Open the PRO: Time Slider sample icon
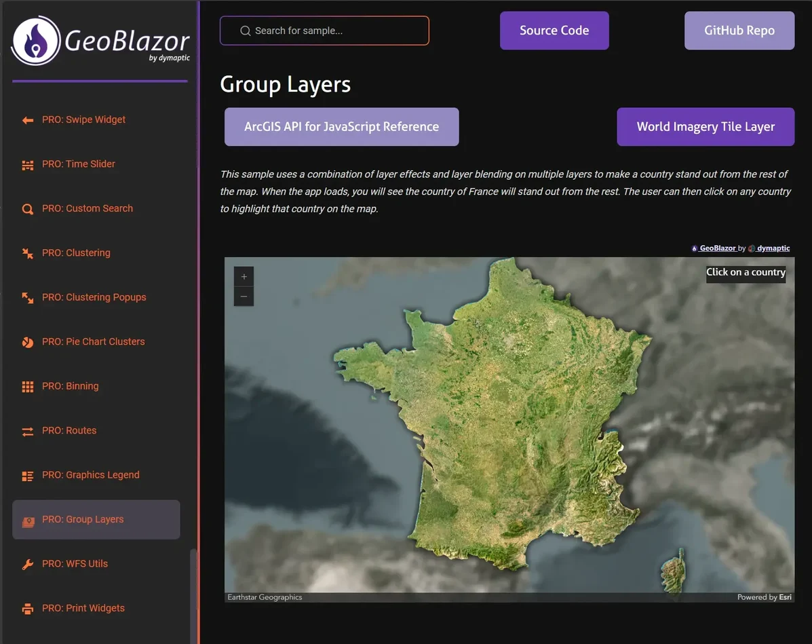The height and width of the screenshot is (644, 812). click(27, 164)
